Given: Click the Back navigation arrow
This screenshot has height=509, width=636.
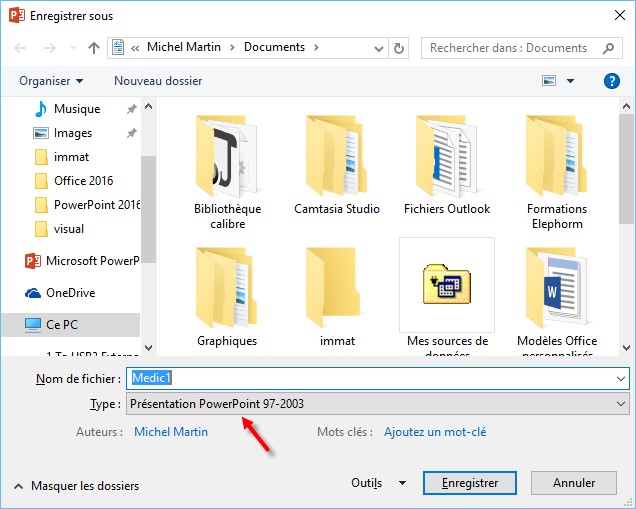Looking at the screenshot, I should pyautogui.click(x=21, y=48).
